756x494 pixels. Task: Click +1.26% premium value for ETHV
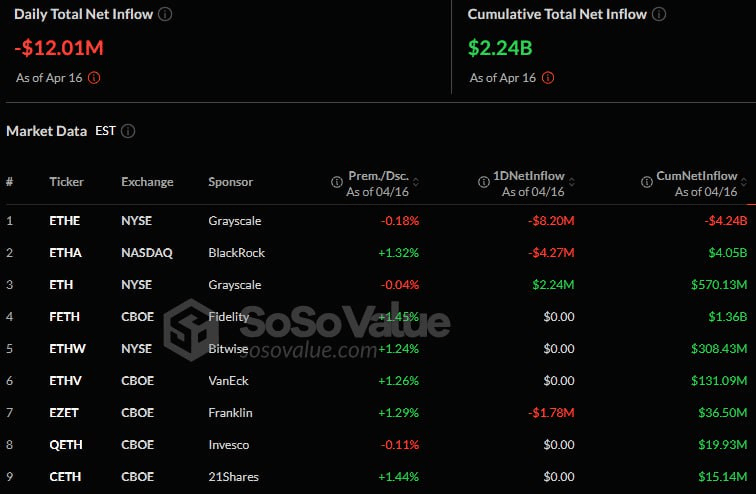coord(398,381)
